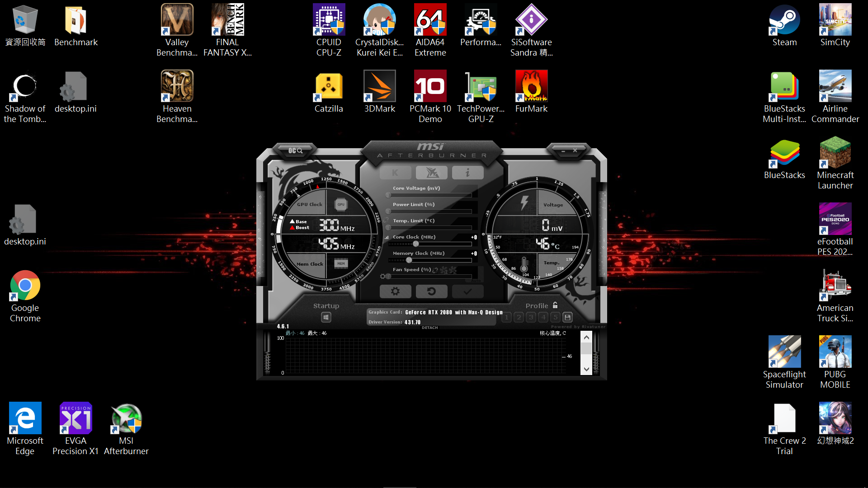868x488 pixels.
Task: Click the information i button
Action: (467, 172)
